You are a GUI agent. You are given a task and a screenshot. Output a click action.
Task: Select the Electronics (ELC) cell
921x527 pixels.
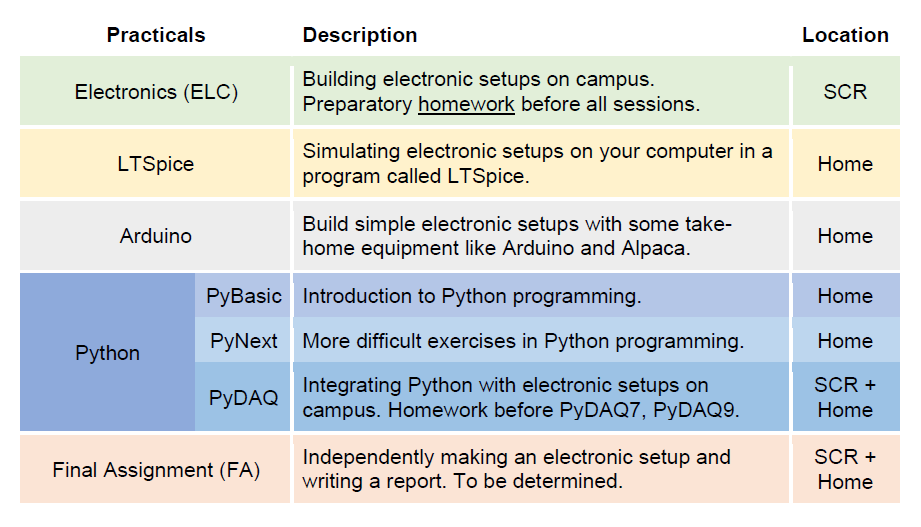coord(155,92)
